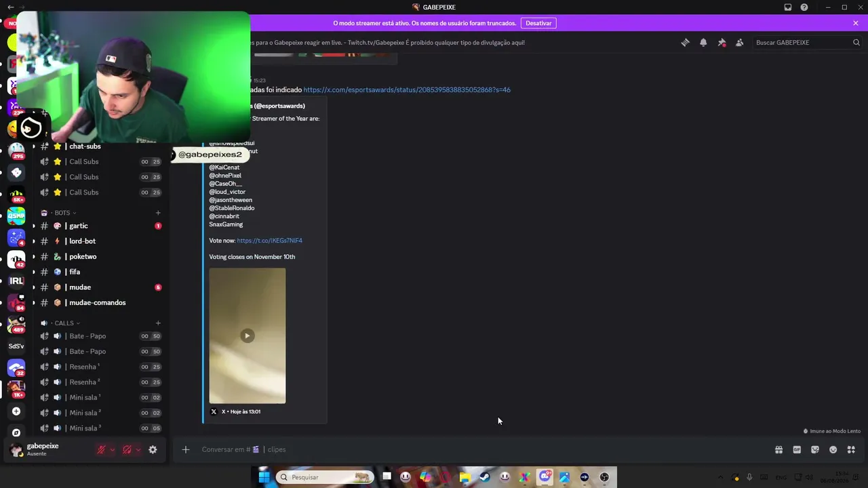This screenshot has height=488, width=868.
Task: Play the embedded tweet video
Action: [x=248, y=335]
